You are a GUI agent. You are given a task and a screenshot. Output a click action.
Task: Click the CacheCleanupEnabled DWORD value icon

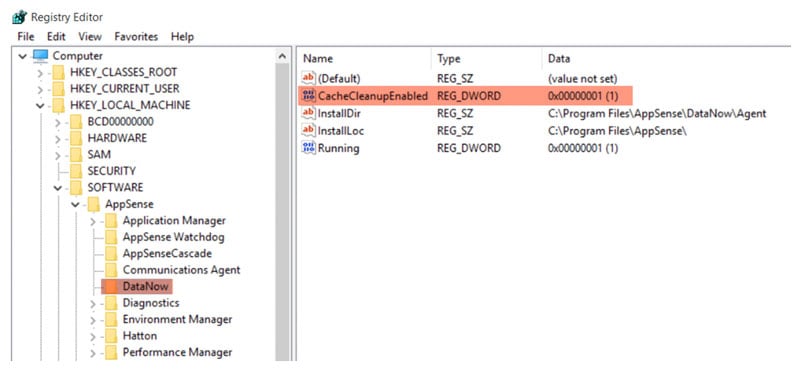click(x=309, y=95)
